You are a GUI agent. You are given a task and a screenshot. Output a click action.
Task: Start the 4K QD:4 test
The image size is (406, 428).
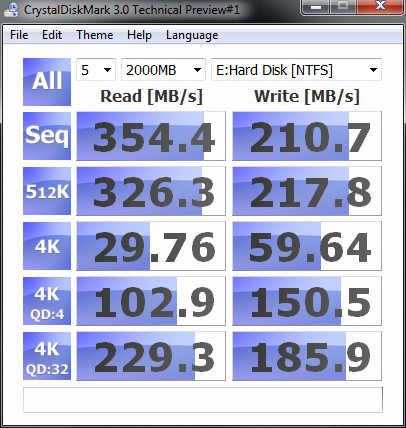click(x=47, y=301)
